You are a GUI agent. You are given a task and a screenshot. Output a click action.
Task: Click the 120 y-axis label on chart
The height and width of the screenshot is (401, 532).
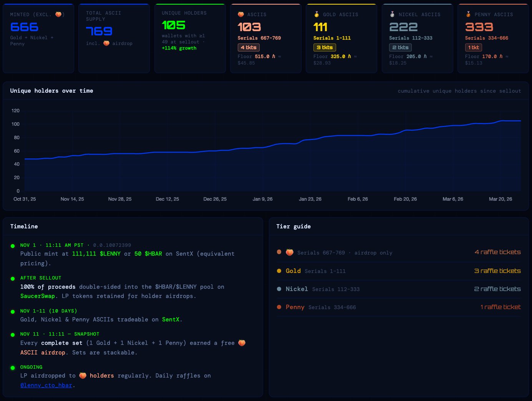point(15,111)
